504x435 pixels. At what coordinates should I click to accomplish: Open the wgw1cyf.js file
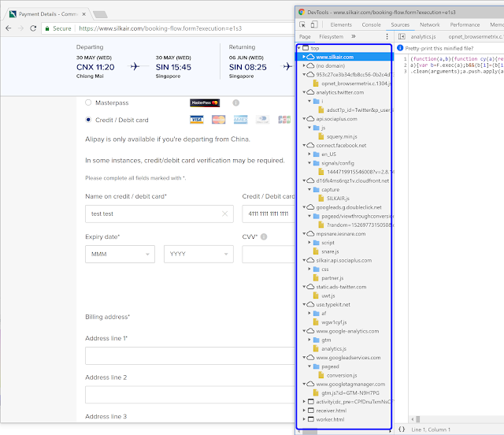pos(334,322)
